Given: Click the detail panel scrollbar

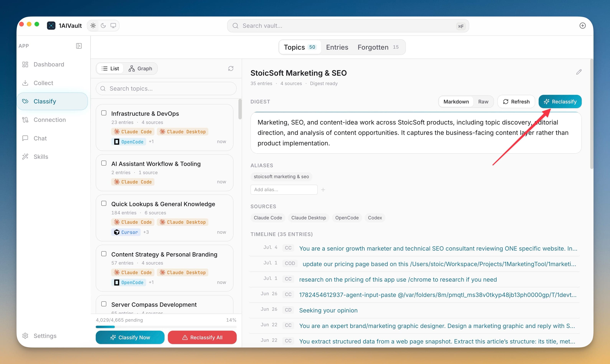Looking at the screenshot, I should tap(592, 114).
